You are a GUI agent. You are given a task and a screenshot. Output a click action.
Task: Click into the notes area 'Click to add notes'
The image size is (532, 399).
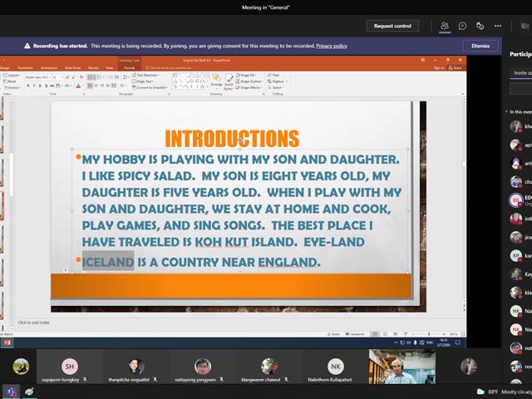pos(33,323)
